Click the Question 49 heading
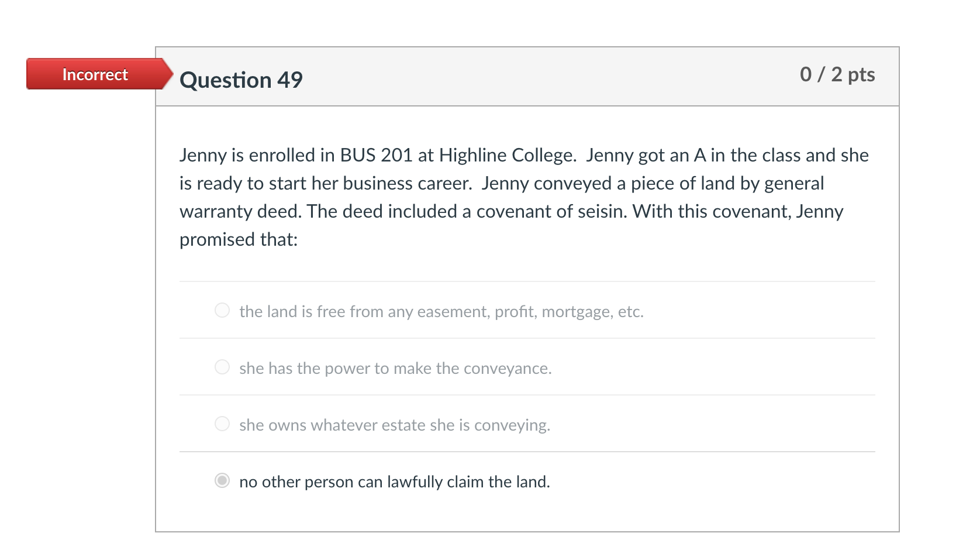Screen dimensions: 980x557 click(x=241, y=79)
